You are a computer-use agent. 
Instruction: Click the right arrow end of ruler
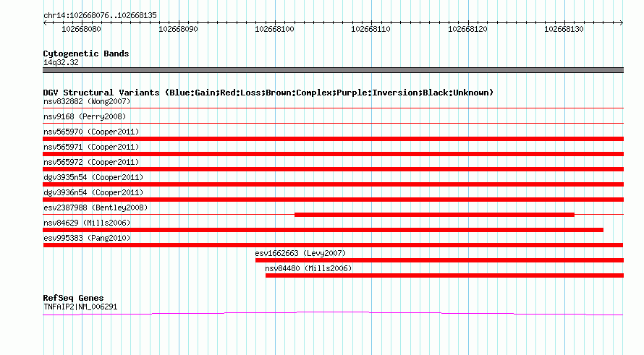click(x=622, y=23)
